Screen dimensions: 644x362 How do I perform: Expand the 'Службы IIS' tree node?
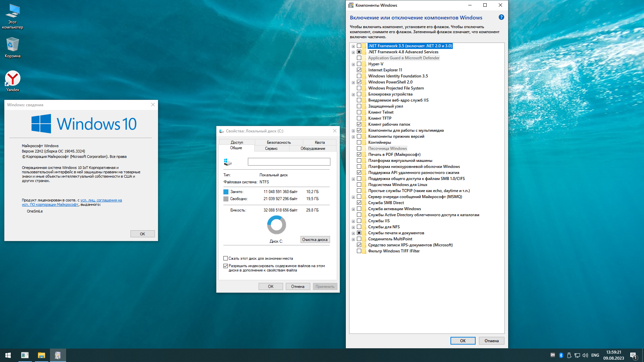[353, 221]
